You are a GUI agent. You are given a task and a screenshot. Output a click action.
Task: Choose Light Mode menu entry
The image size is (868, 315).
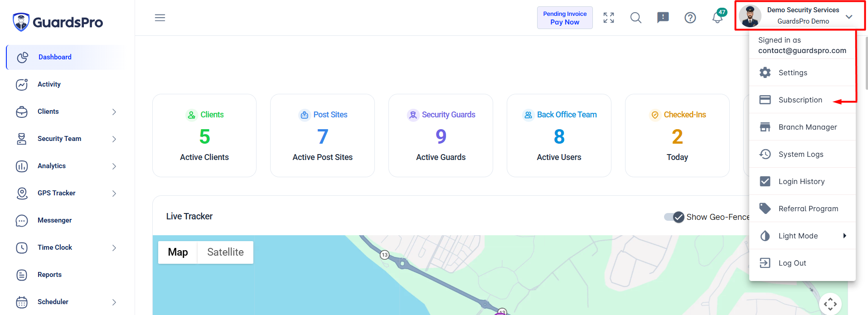pos(802,236)
